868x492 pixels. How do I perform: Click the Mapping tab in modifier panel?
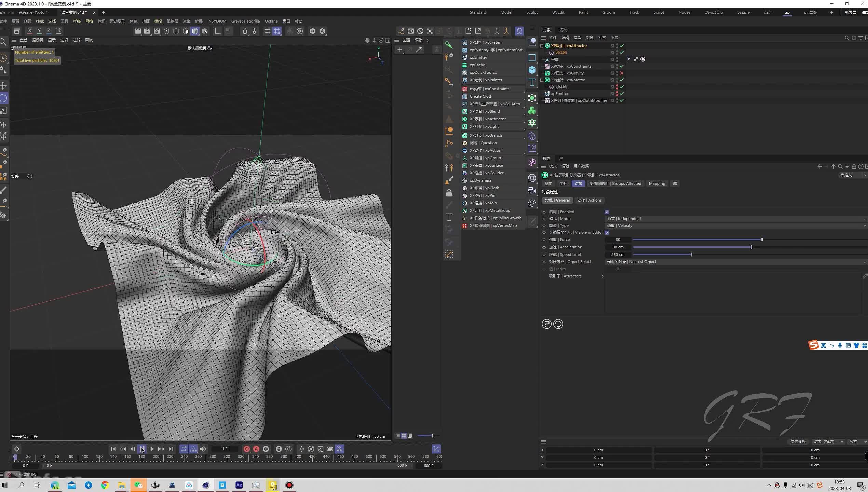[656, 183]
